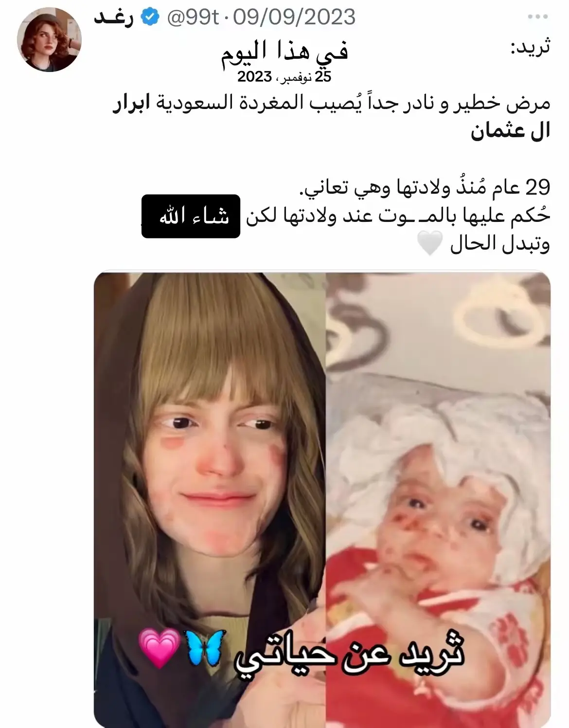Click the 09/09/2023 tweet date
The image size is (569, 728).
coord(294,18)
